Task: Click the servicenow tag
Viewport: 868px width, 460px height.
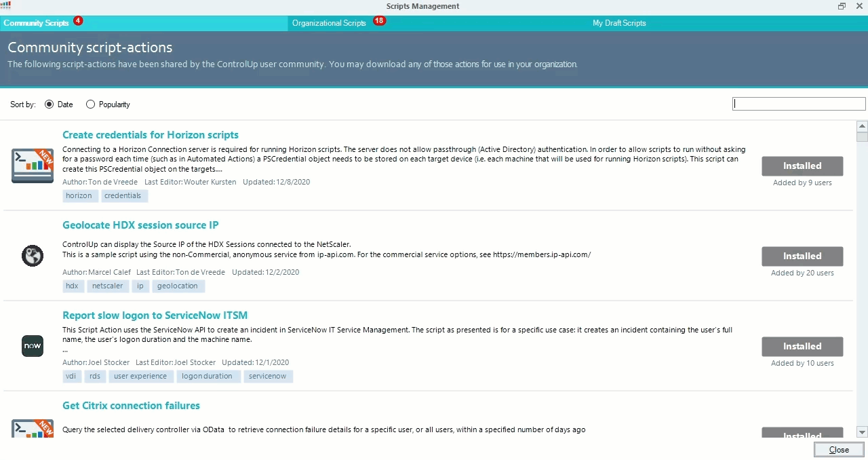Action: coord(267,376)
